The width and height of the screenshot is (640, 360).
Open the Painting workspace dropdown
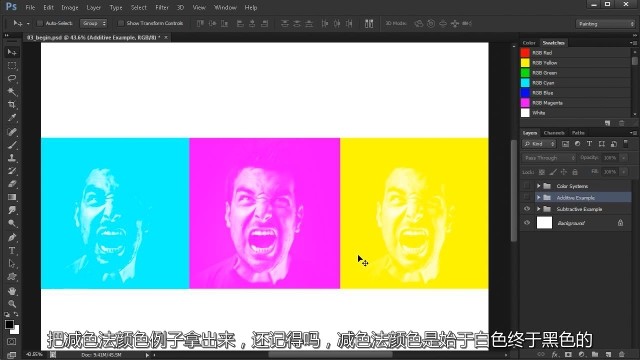tap(605, 24)
